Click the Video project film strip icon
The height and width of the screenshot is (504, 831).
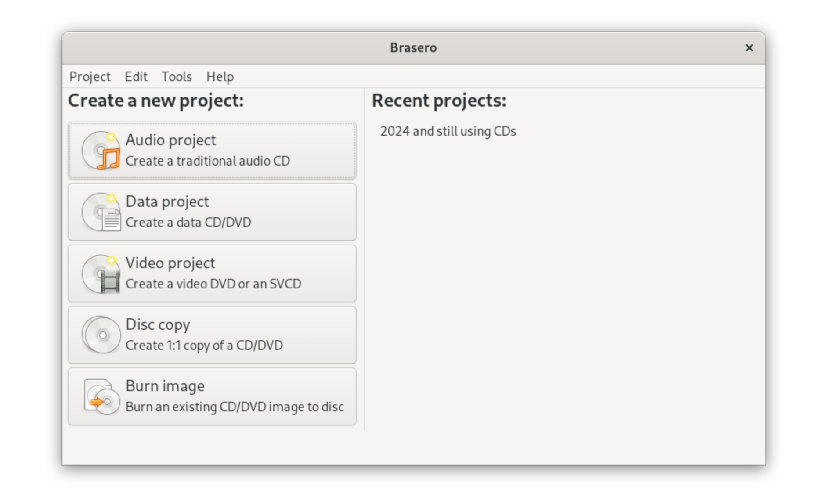(101, 274)
